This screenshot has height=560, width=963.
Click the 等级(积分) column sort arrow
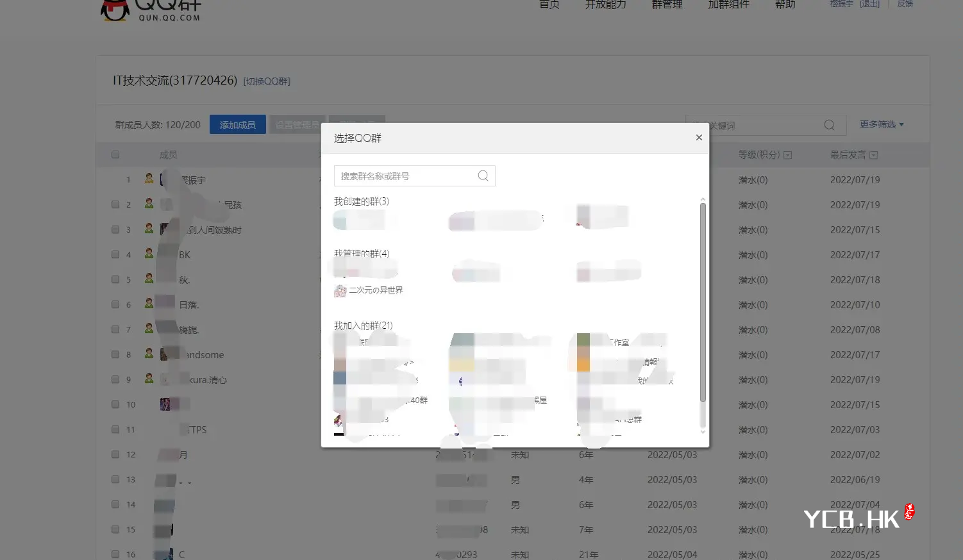point(788,155)
